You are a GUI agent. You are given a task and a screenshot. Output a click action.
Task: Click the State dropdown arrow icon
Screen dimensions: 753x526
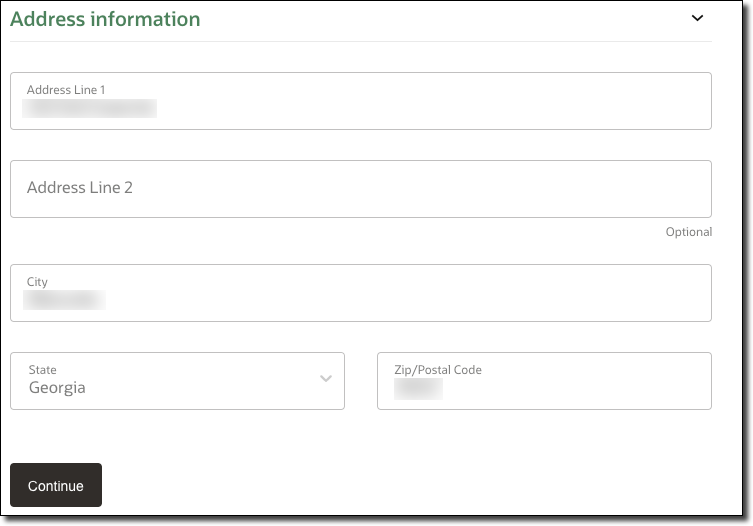coord(325,379)
